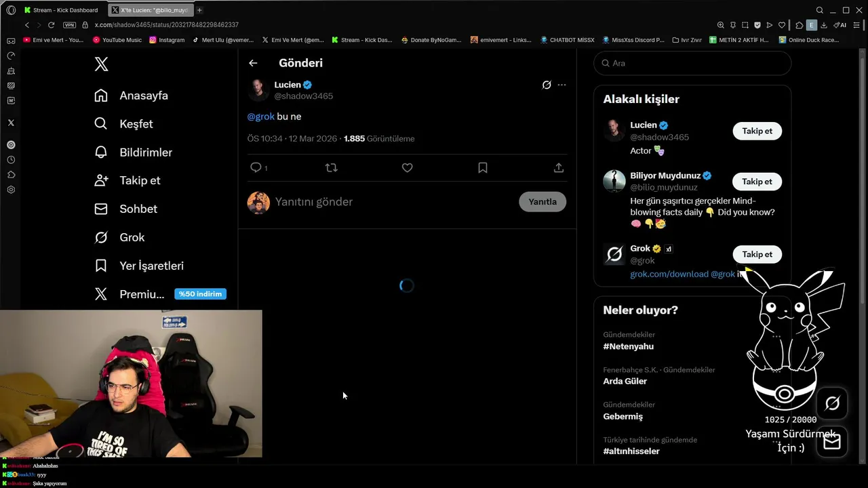Click the Ara search box
This screenshot has height=488, width=868.
coord(692,63)
